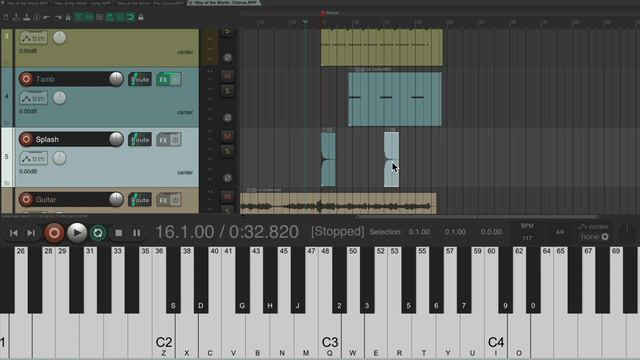The width and height of the screenshot is (640, 360).
Task: Click the playrate knob in the transport
Action: pyautogui.click(x=627, y=231)
